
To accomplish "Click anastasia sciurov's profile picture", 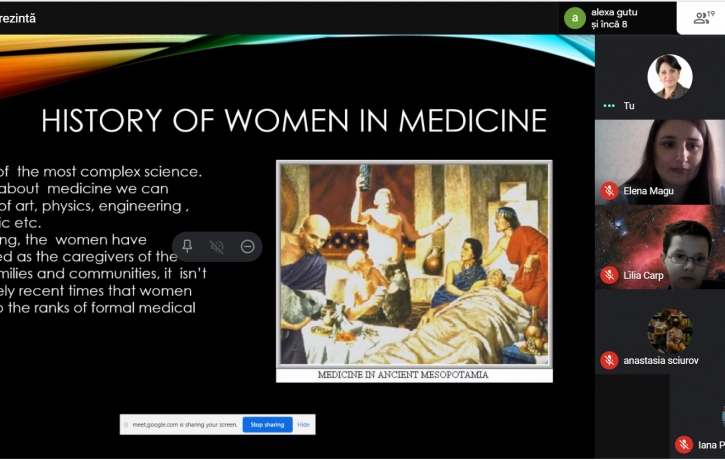I will point(670,331).
